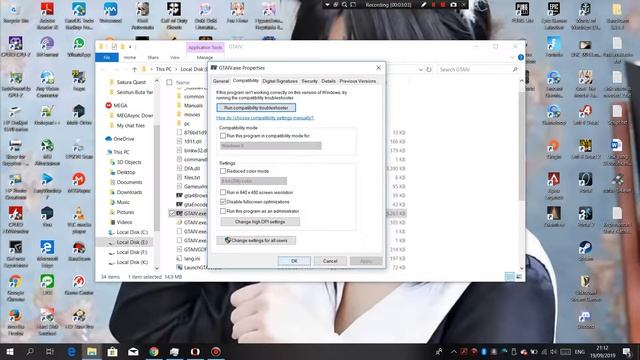The height and width of the screenshot is (360, 640).
Task: Open the Discord desktop shortcut
Action: (585, 320)
